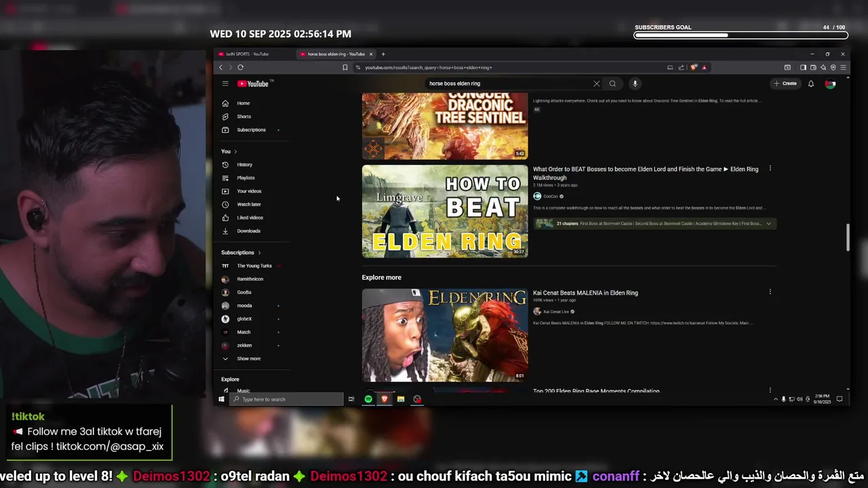Click the Windows Start button
The image size is (868, 488).
[x=221, y=399]
